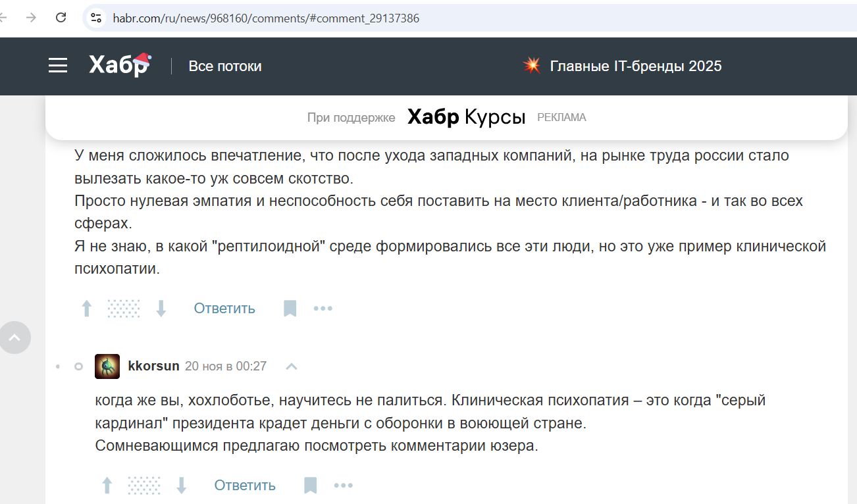The height and width of the screenshot is (504, 857).
Task: Click the scroll-to-top chevron button on the left
Action: 15,338
